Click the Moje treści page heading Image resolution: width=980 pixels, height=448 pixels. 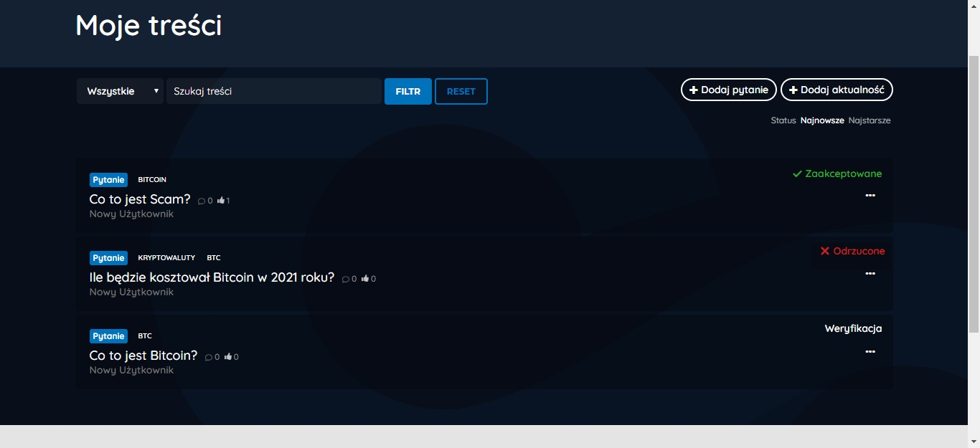point(149,25)
